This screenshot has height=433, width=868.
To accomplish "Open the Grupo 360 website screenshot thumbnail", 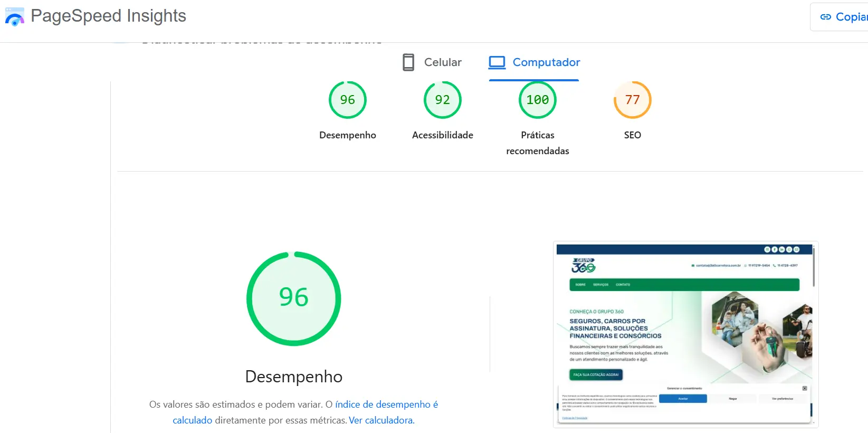I will pos(685,334).
